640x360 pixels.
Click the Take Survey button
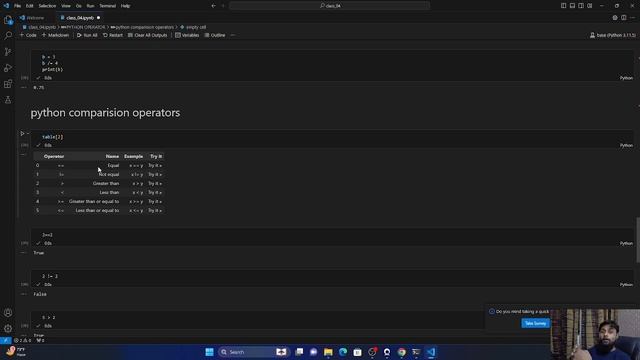pyautogui.click(x=535, y=323)
